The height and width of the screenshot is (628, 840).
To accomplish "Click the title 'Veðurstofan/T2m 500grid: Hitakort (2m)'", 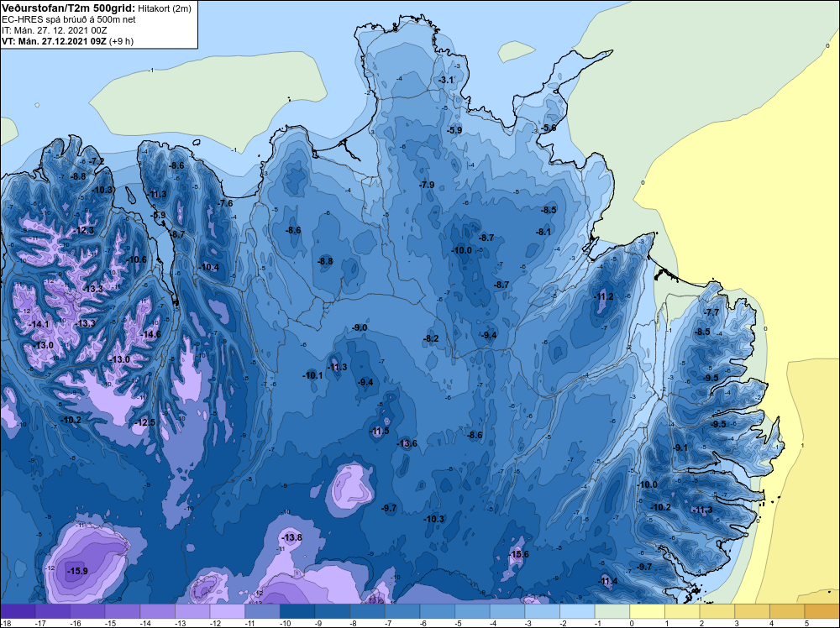I will click(96, 8).
